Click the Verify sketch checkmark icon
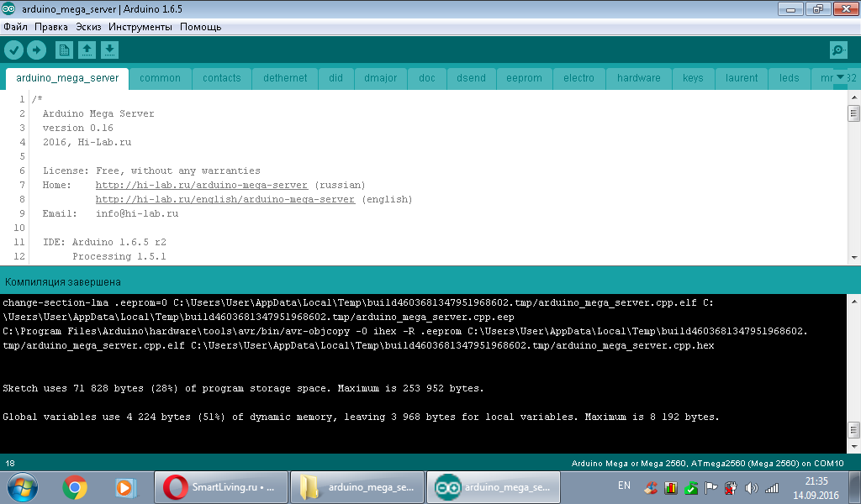861x504 pixels. pos(14,50)
